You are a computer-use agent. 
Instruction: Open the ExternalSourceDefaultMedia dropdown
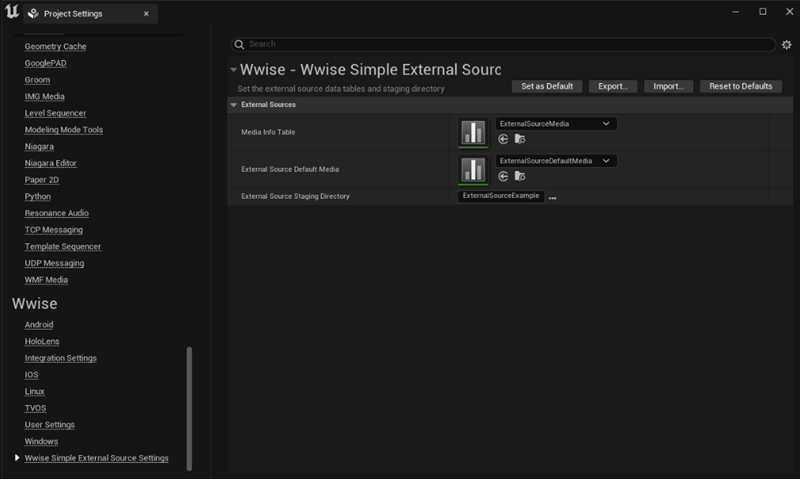coord(556,161)
